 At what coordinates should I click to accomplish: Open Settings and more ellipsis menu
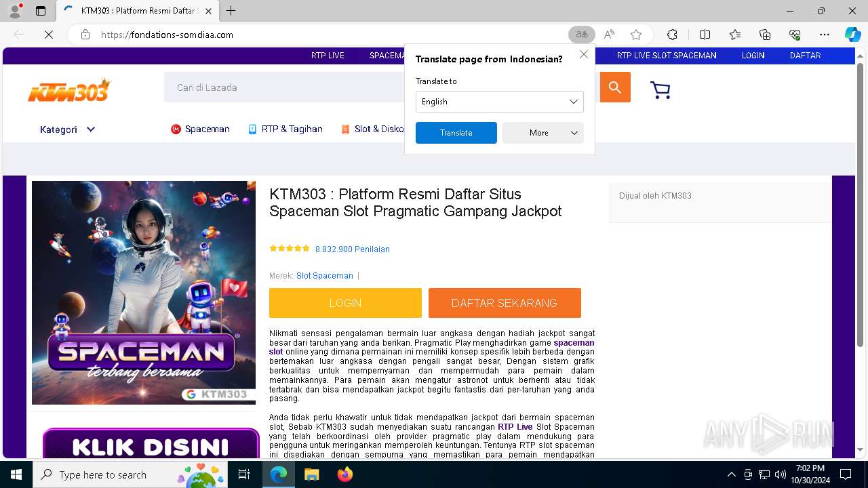[x=825, y=35]
